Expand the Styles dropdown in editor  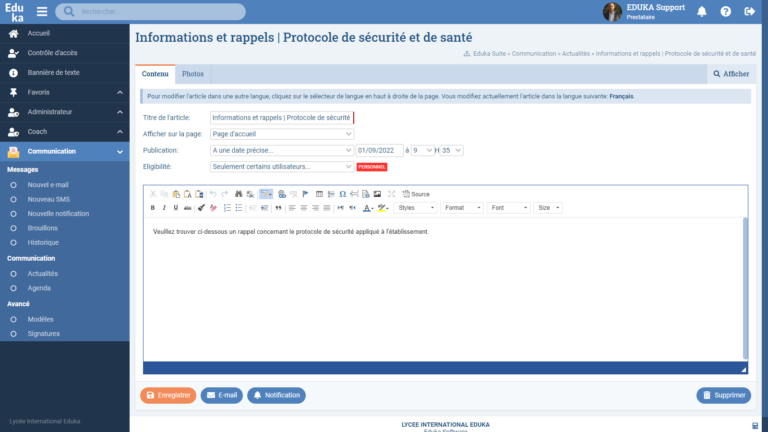(x=415, y=208)
